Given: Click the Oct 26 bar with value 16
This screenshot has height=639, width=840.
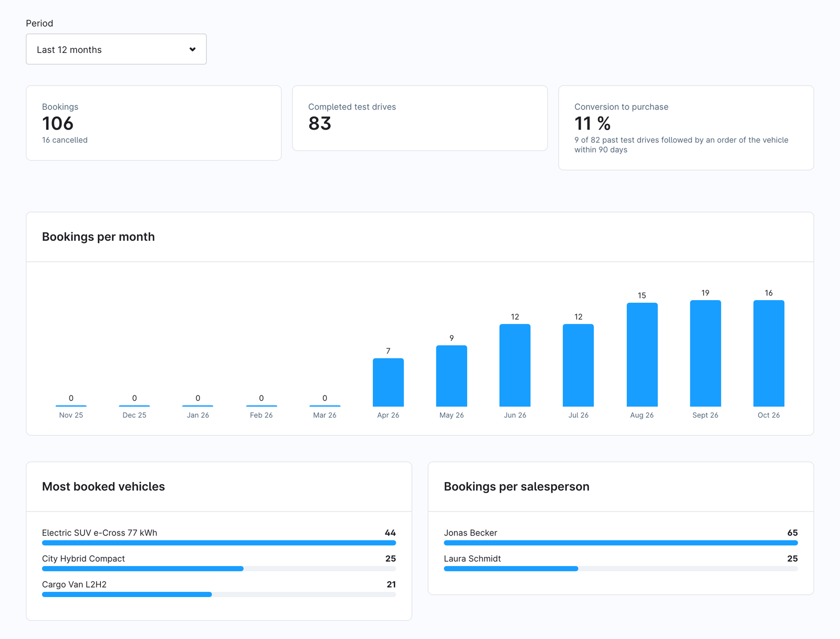Looking at the screenshot, I should (769, 353).
